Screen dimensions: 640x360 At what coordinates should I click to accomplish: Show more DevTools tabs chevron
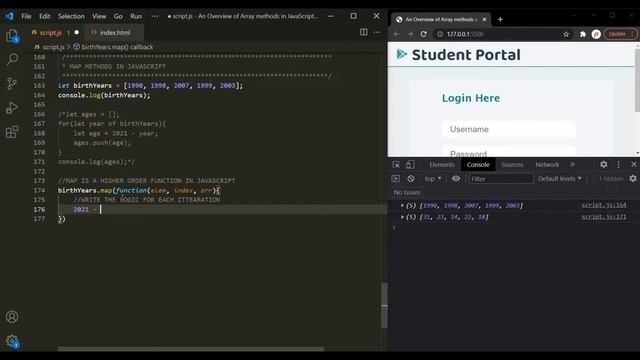point(572,164)
